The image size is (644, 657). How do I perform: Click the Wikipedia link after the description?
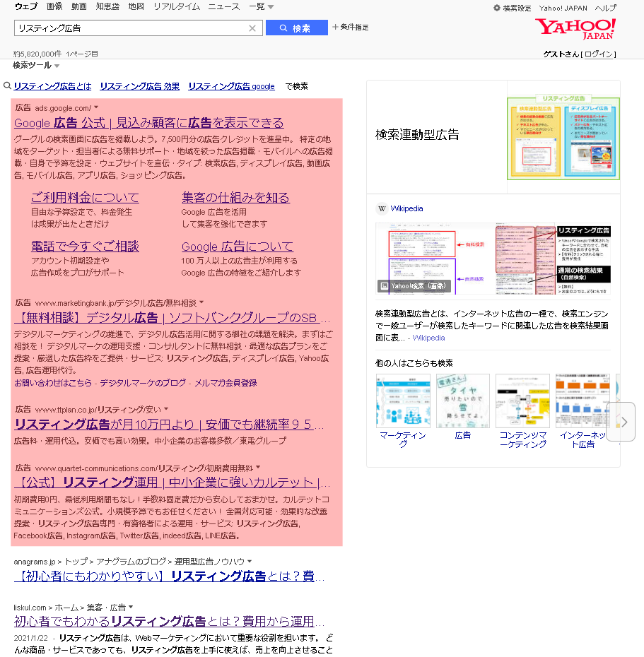click(x=428, y=338)
